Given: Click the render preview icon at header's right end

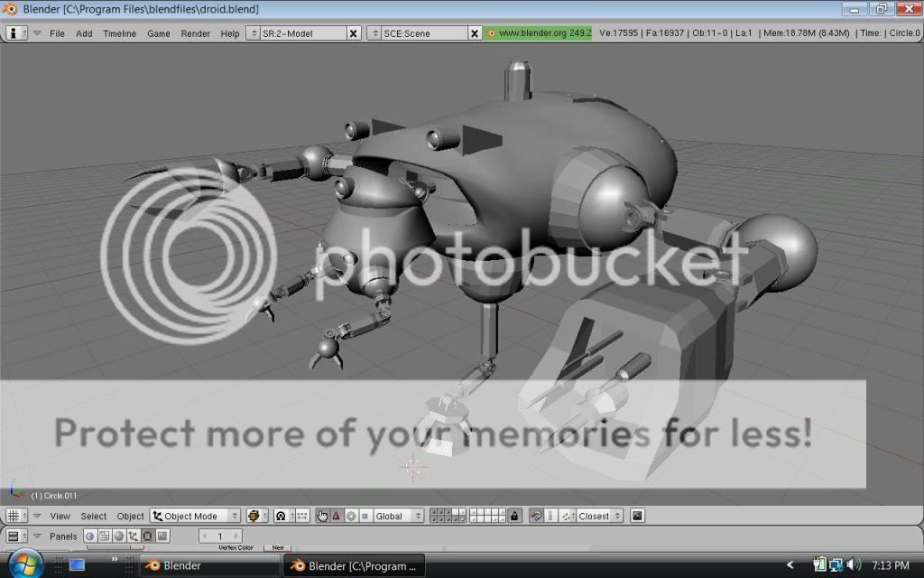Looking at the screenshot, I should 637,515.
